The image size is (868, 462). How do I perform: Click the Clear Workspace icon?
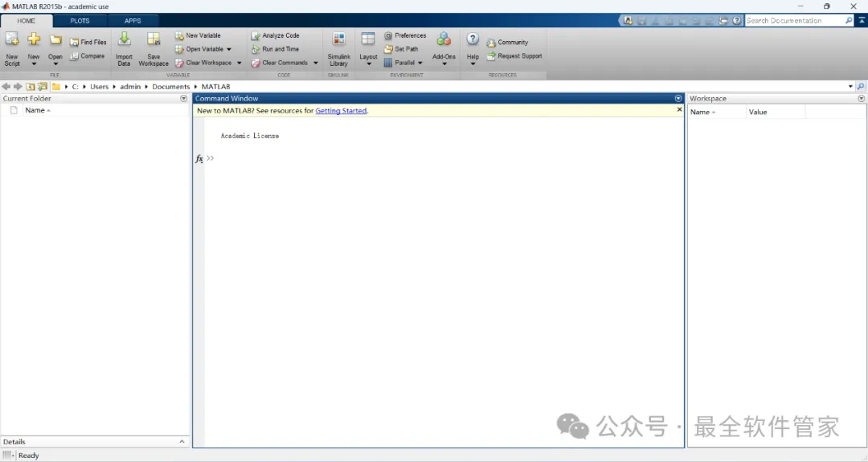(x=179, y=63)
